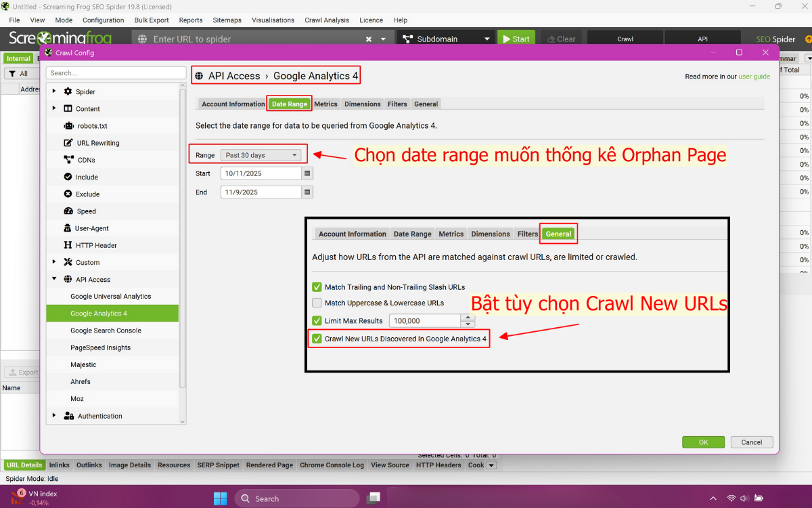Disable Match Trailing and Non-Trailing Slash URLs

(x=317, y=287)
